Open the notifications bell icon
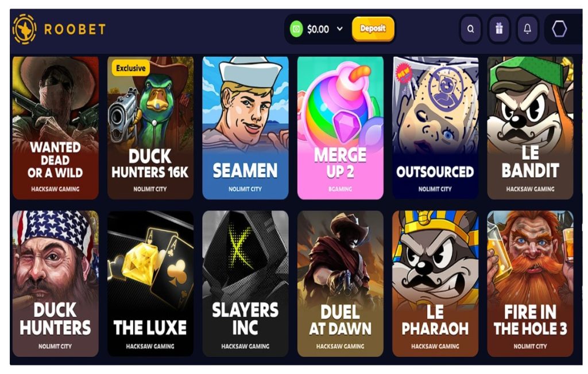This screenshot has width=588, height=374. pyautogui.click(x=527, y=29)
